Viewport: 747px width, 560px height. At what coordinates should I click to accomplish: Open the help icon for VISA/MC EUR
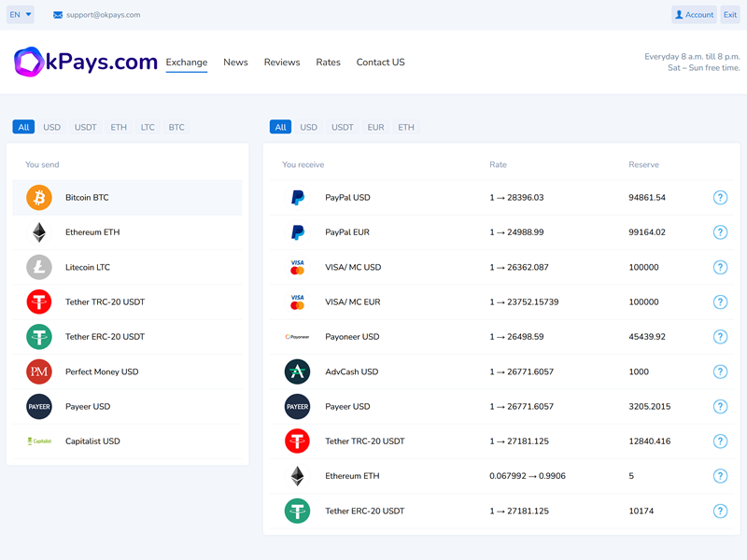click(x=720, y=301)
